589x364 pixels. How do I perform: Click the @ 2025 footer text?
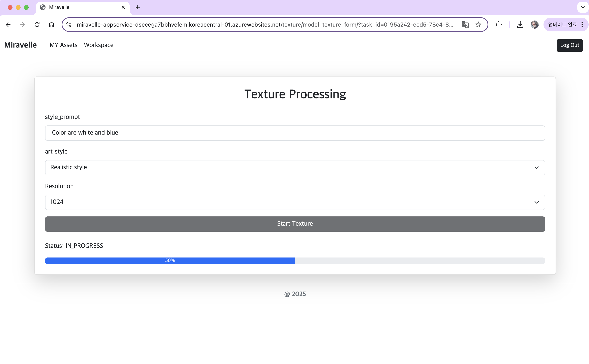click(x=295, y=294)
